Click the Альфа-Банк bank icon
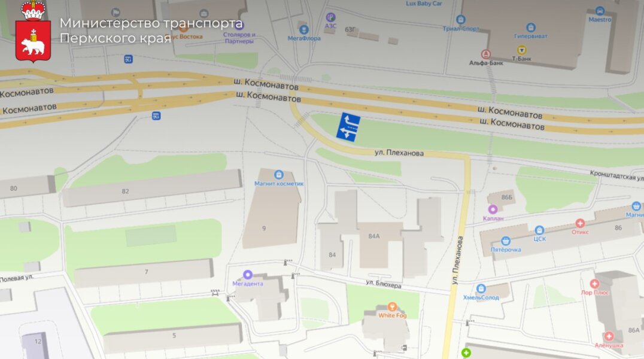 point(486,54)
